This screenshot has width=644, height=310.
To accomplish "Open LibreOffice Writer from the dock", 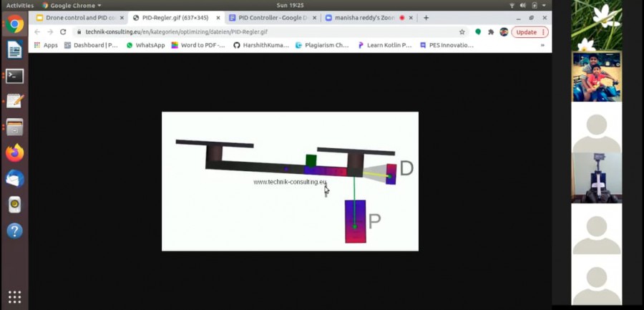I will pos(14,49).
